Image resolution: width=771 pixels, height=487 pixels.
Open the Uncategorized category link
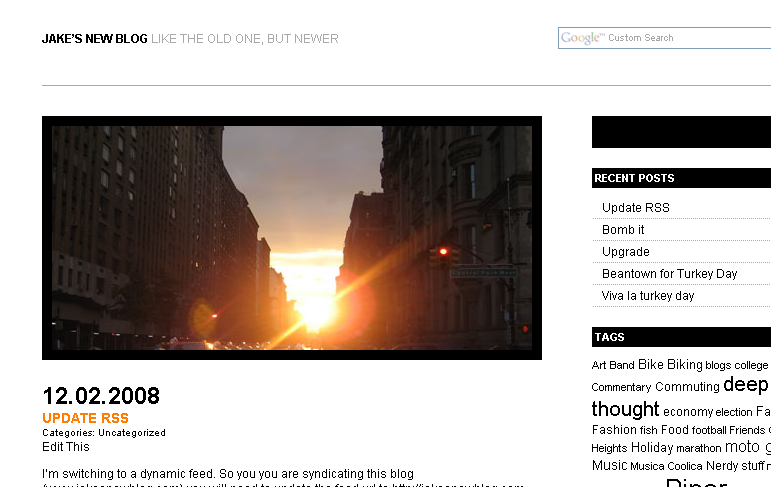(132, 433)
